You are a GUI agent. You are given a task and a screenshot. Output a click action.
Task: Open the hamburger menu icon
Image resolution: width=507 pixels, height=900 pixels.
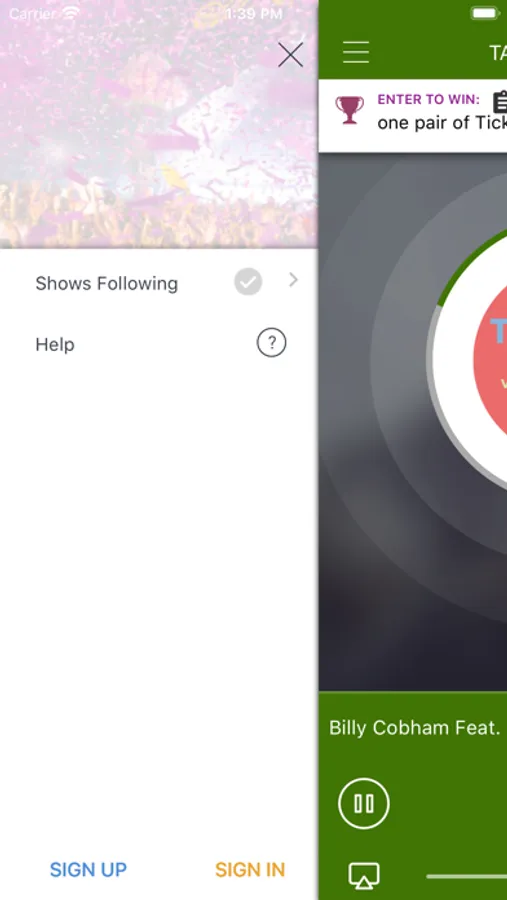click(356, 52)
